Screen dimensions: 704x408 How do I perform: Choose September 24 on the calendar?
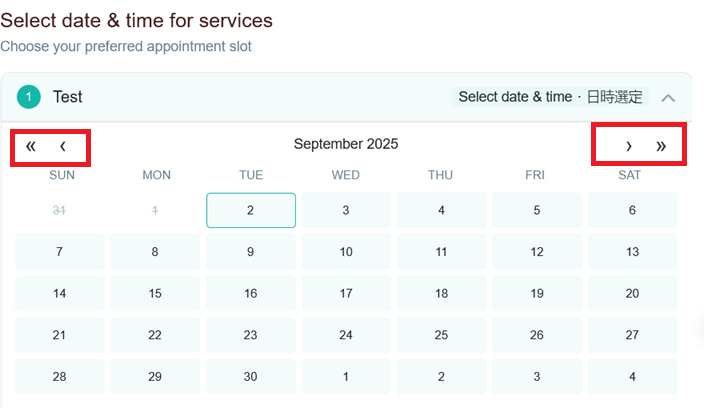coord(346,335)
